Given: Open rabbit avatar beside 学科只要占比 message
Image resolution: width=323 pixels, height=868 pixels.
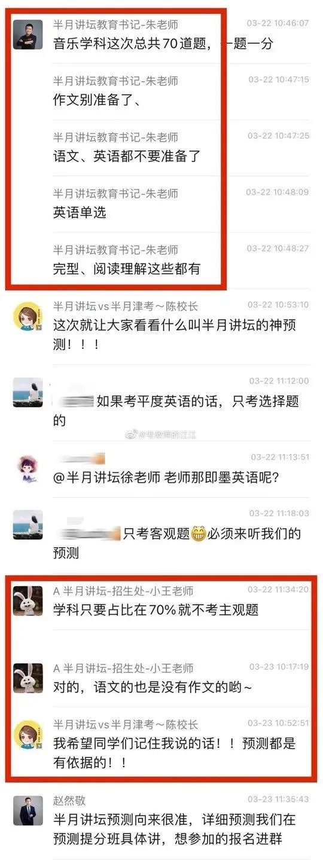Looking at the screenshot, I should (28, 601).
